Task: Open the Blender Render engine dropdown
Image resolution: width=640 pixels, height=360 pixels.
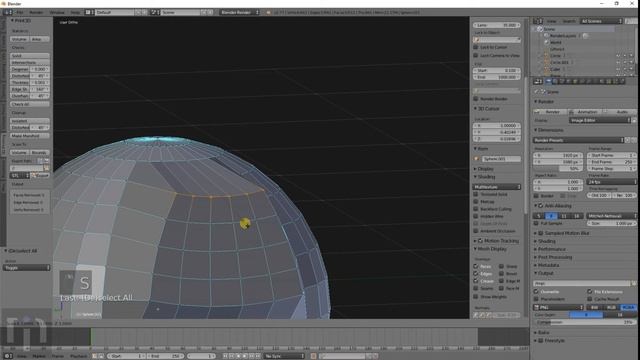Action: pos(240,12)
